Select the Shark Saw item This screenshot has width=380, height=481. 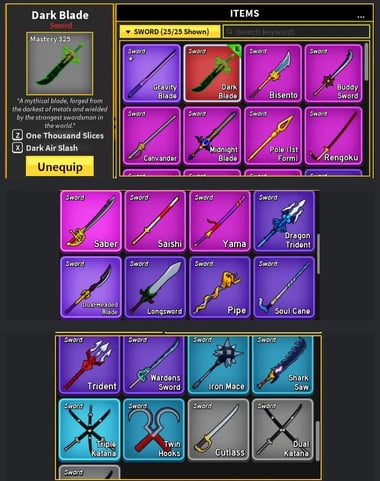tap(283, 365)
